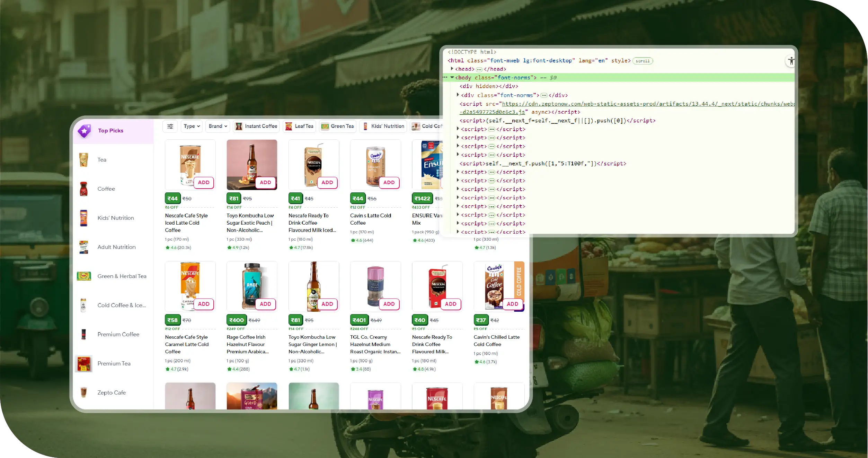
Task: Open the Kids' Nutrition sidebar icon
Action: pos(83,218)
